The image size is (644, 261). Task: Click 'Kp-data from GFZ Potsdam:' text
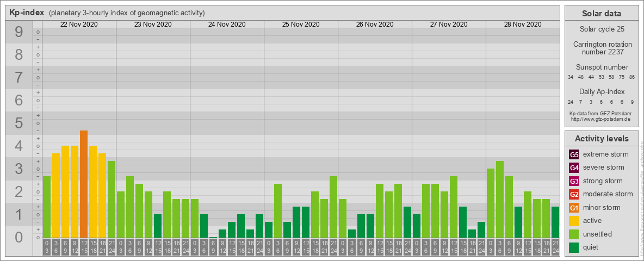point(602,114)
